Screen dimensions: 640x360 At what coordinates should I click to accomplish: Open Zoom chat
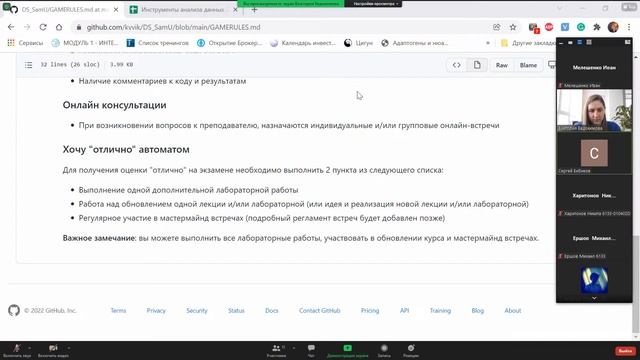pyautogui.click(x=311, y=351)
